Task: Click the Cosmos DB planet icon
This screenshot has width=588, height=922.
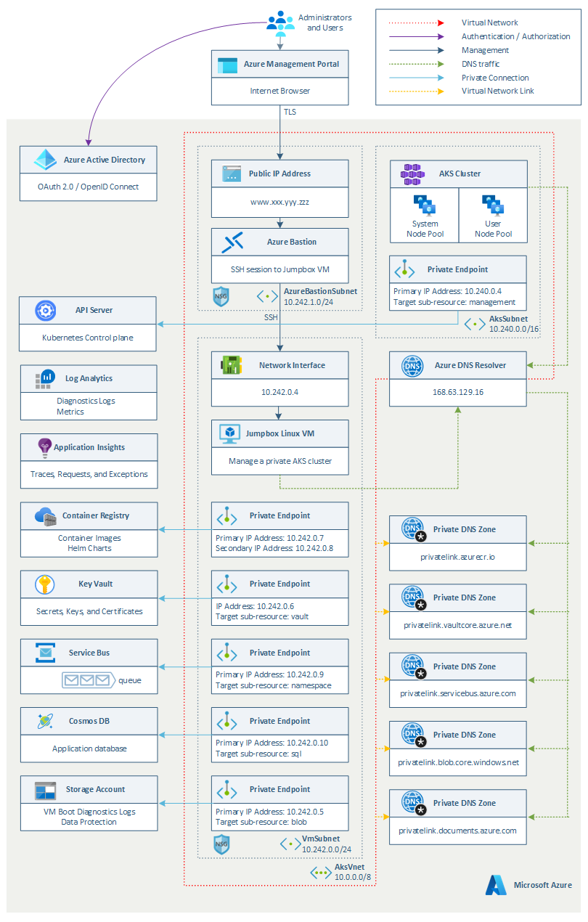Action: click(45, 722)
